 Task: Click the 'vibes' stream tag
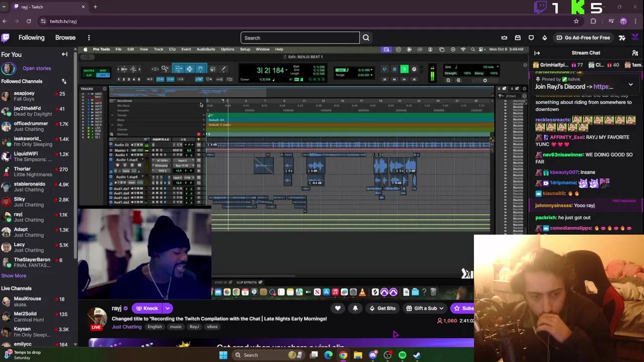click(212, 327)
